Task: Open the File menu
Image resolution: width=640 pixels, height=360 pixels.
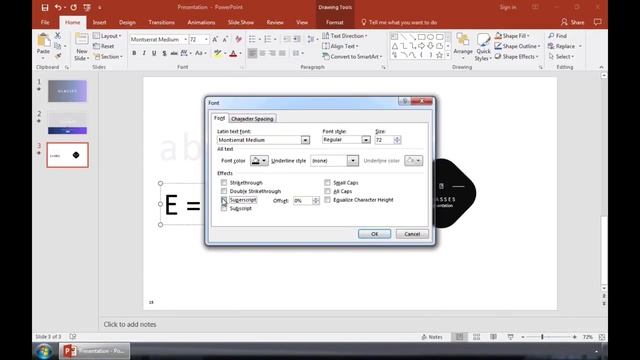Action: pyautogui.click(x=45, y=22)
